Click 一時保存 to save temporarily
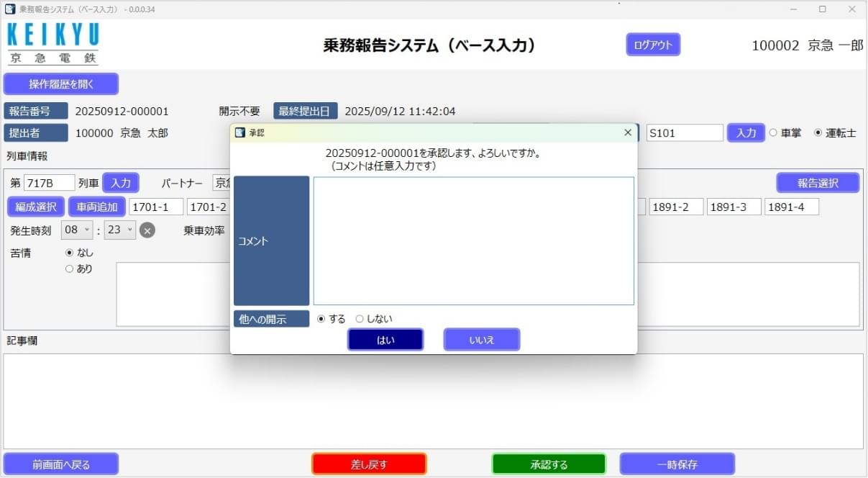The image size is (868, 478). (676, 464)
